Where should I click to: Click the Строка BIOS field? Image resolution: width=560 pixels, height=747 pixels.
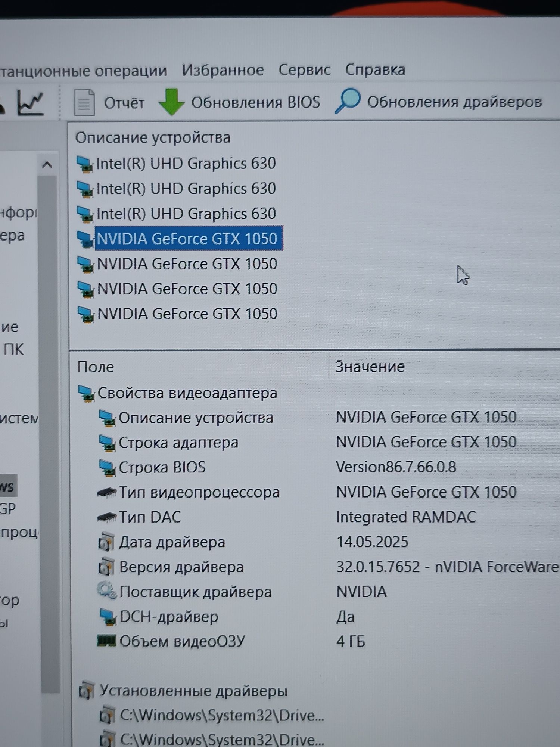(x=162, y=467)
